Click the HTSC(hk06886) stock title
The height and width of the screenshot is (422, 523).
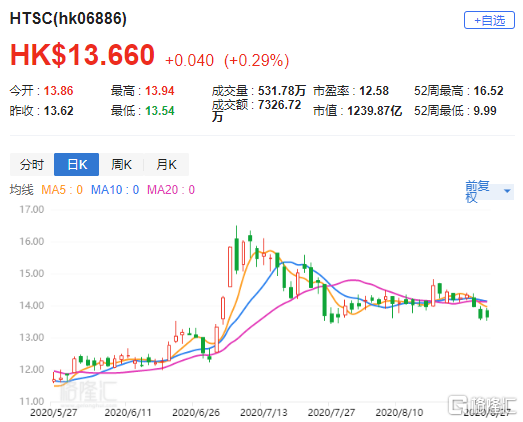tap(68, 18)
